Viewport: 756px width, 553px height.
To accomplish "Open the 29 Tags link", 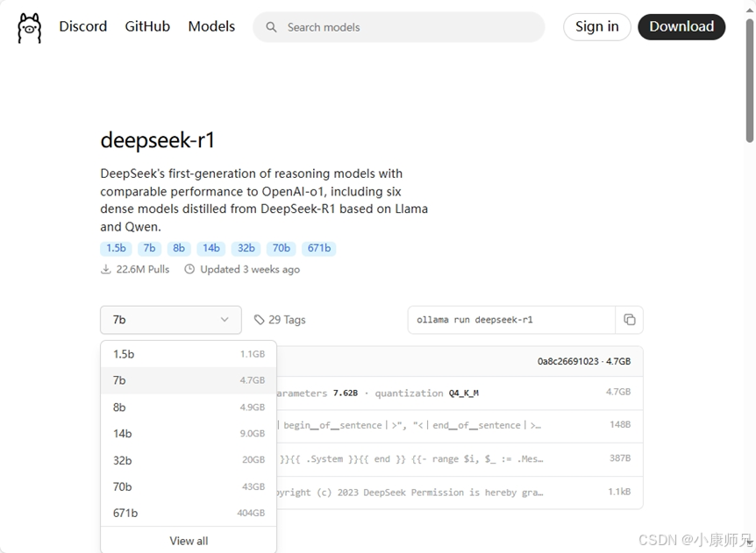I will click(288, 319).
